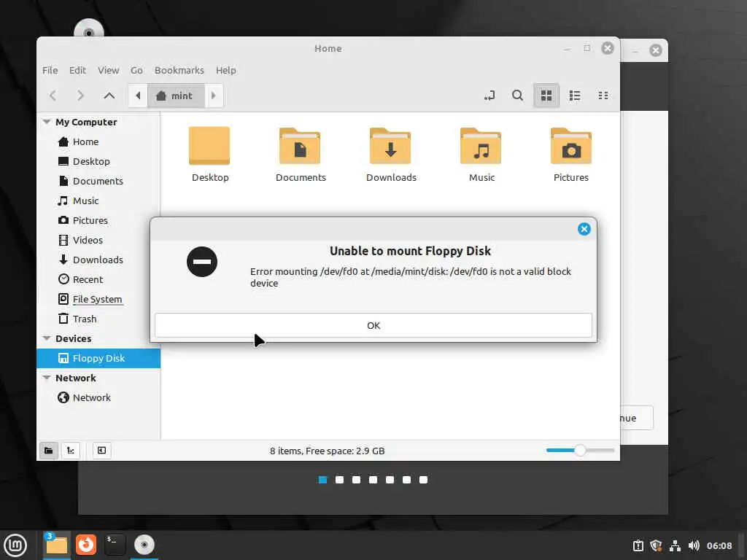Image resolution: width=747 pixels, height=560 pixels.
Task: Close the Unable to mount dialog
Action: (x=584, y=229)
